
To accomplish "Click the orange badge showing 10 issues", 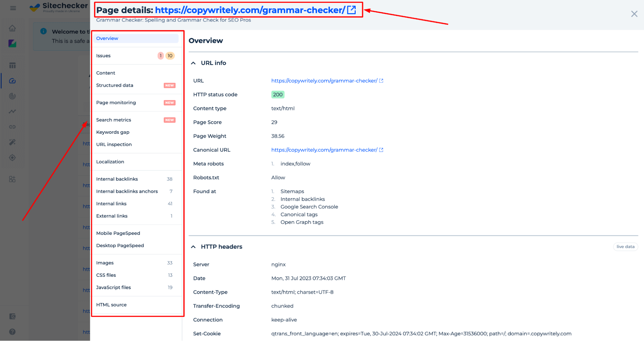I will (x=170, y=56).
